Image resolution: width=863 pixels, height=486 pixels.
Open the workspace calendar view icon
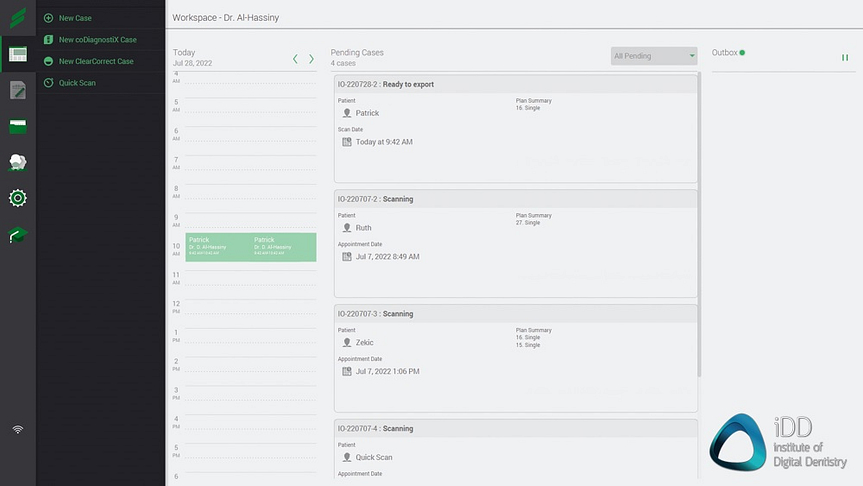coord(18,54)
